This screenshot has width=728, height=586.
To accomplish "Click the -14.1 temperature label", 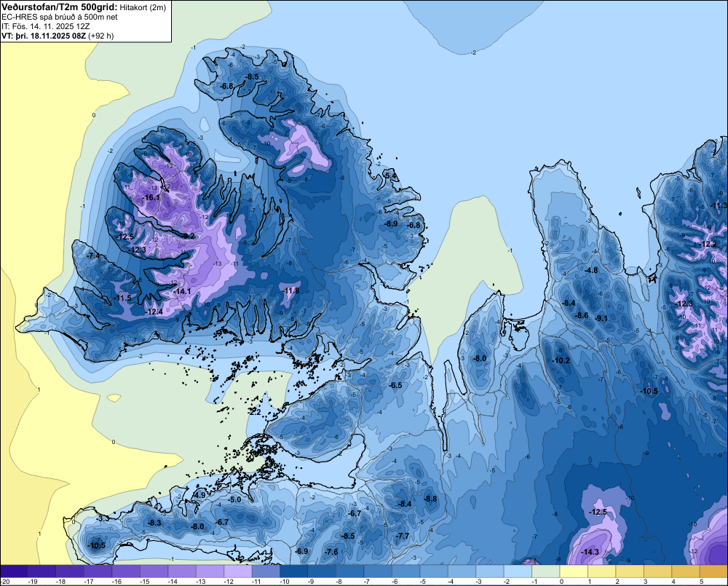I will (x=181, y=291).
